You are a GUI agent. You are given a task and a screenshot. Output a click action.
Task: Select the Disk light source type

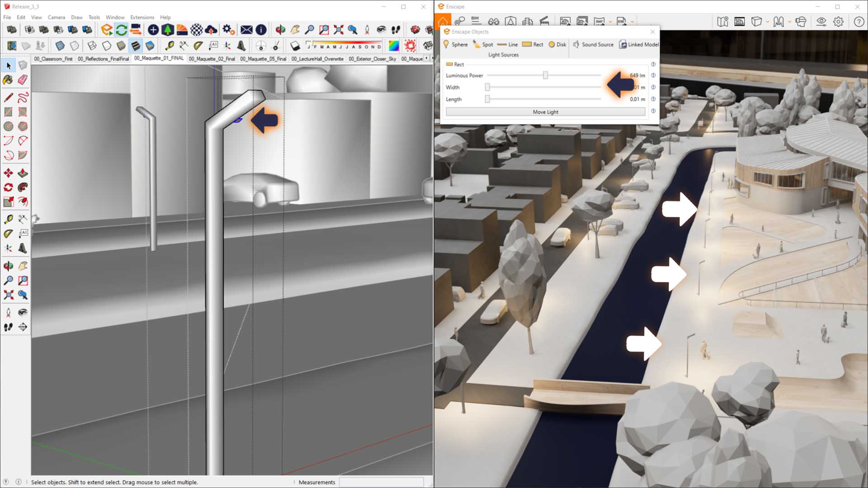click(557, 44)
